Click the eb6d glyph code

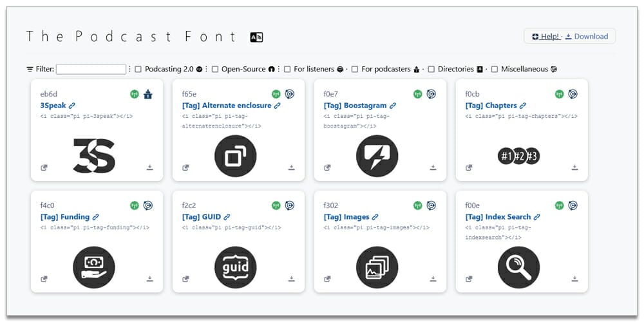coord(49,95)
